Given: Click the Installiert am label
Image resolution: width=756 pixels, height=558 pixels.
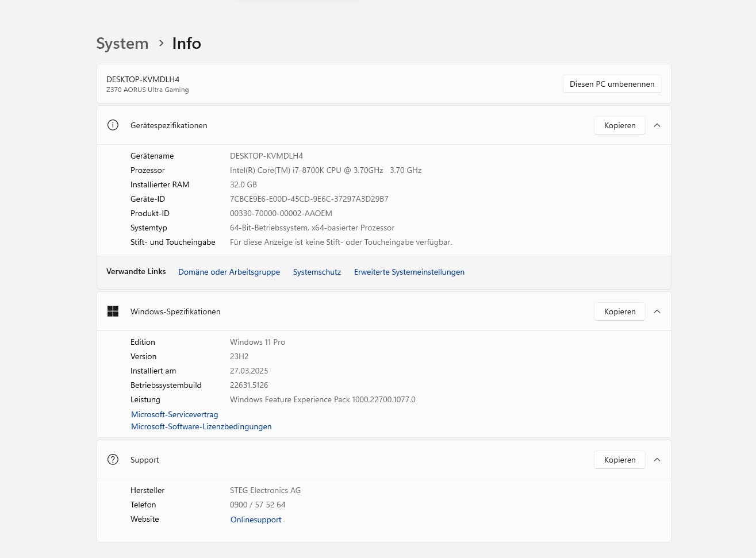Looking at the screenshot, I should pos(153,371).
